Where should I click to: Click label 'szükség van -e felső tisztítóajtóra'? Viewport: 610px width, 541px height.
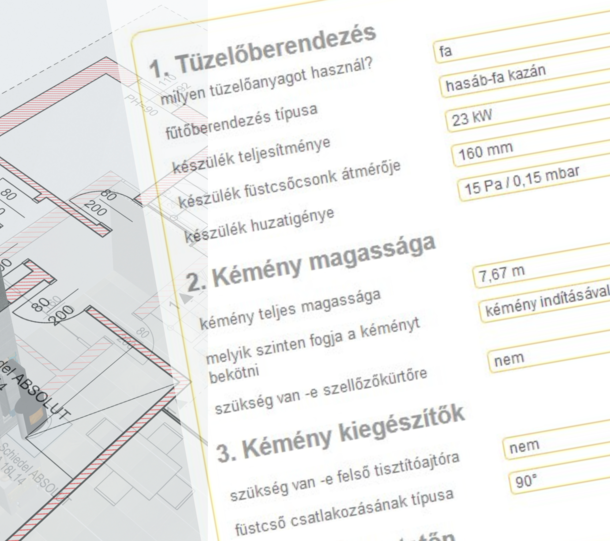tap(345, 477)
